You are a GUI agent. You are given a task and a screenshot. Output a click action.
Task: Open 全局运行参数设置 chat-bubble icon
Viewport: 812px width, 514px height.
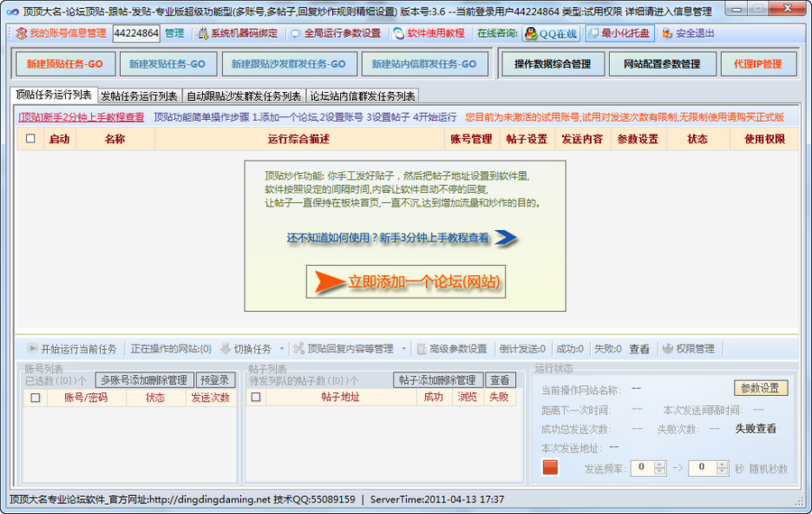point(296,33)
